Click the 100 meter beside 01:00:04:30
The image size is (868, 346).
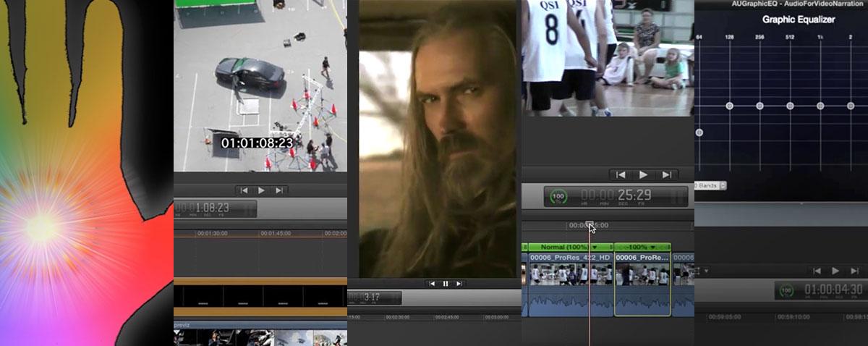point(788,291)
